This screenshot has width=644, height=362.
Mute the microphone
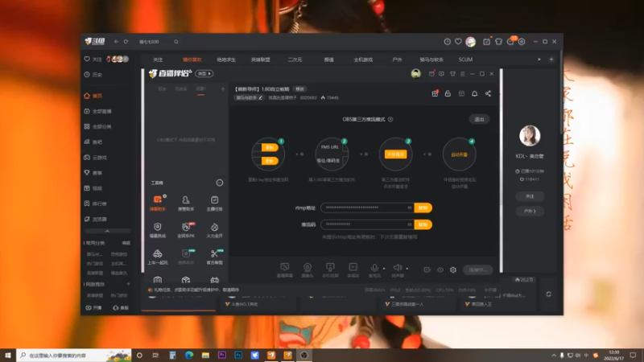click(x=374, y=269)
